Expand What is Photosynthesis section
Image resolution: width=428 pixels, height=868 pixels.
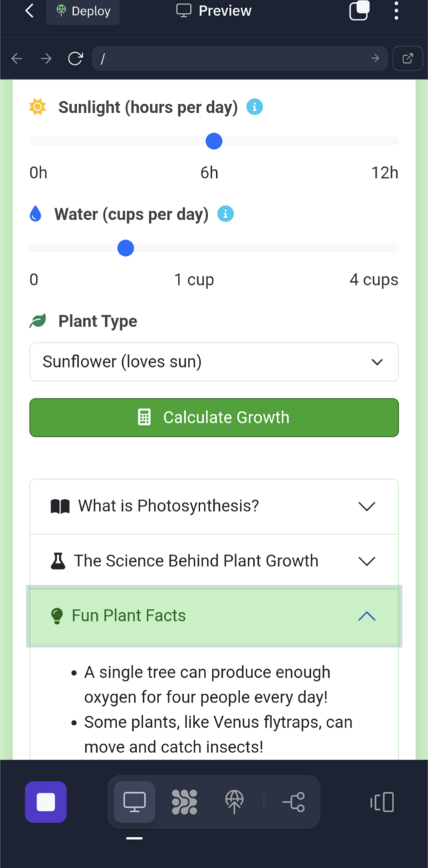pyautogui.click(x=214, y=506)
